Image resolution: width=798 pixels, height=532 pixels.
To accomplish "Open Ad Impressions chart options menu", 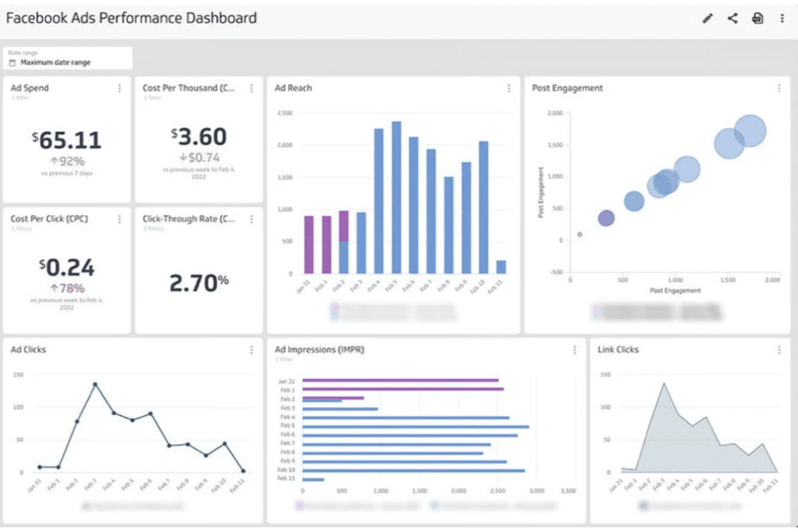I will tap(574, 350).
